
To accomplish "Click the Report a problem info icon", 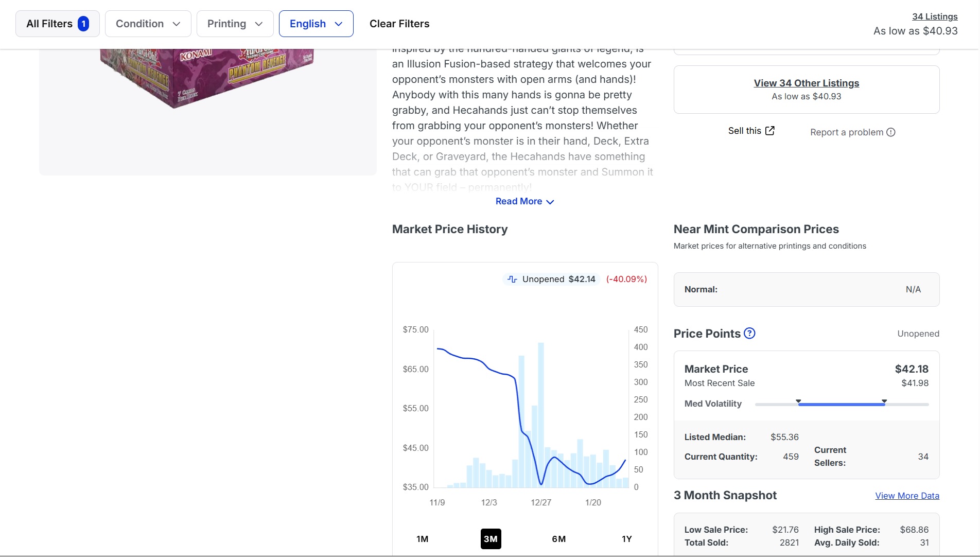I will (x=891, y=132).
